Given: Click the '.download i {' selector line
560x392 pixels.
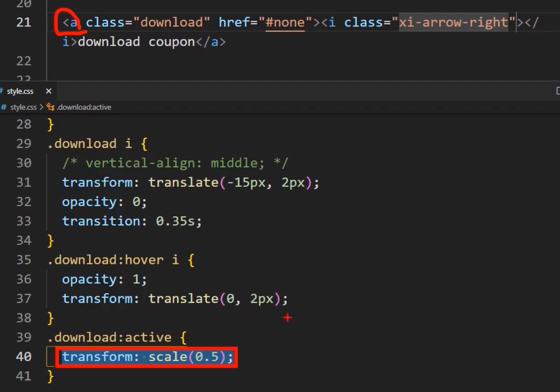Looking at the screenshot, I should click(x=97, y=144).
